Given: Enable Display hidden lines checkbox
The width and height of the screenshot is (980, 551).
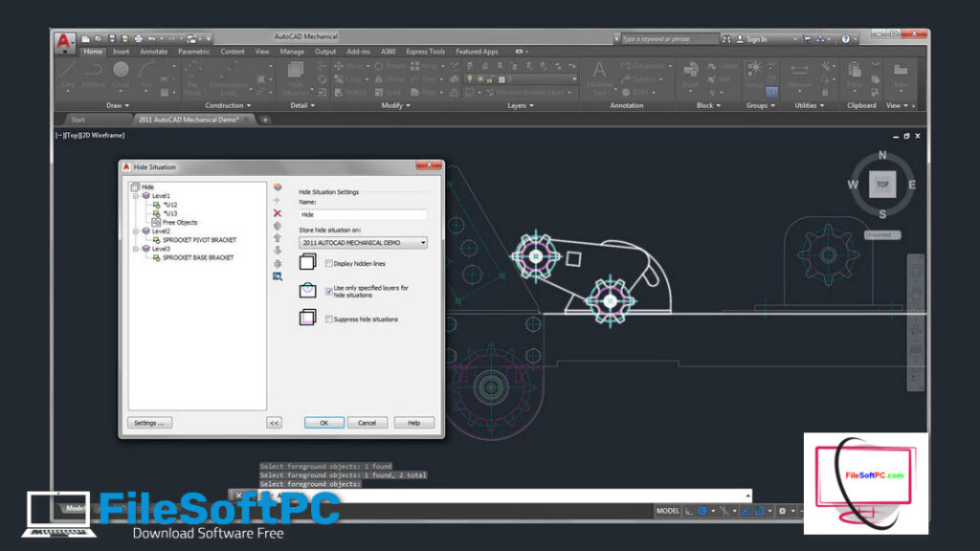Looking at the screenshot, I should [329, 264].
